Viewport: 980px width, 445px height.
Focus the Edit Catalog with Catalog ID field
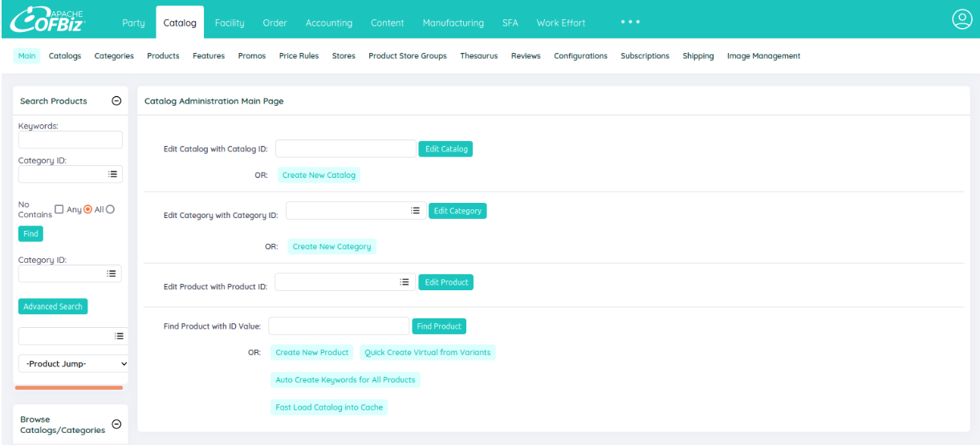[346, 149]
